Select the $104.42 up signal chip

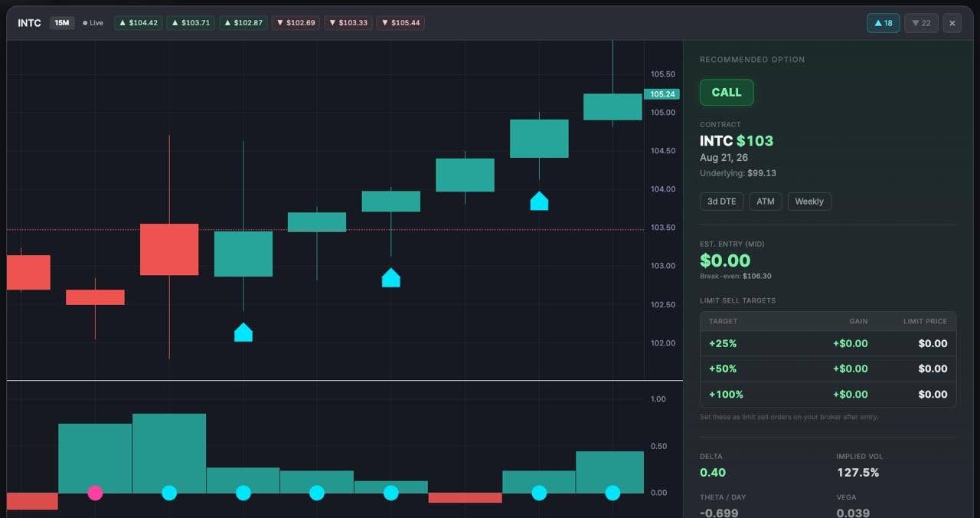tap(139, 23)
